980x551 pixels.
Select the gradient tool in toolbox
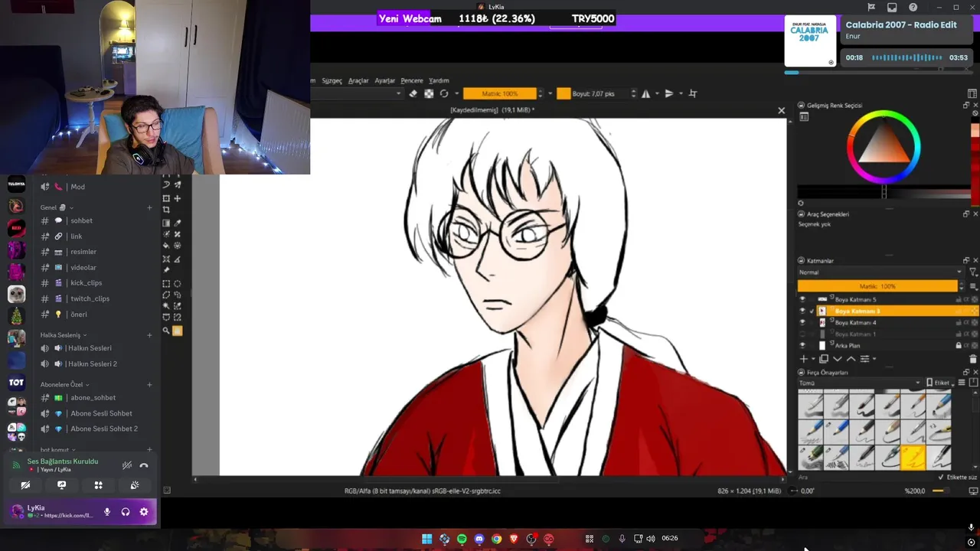(x=166, y=223)
